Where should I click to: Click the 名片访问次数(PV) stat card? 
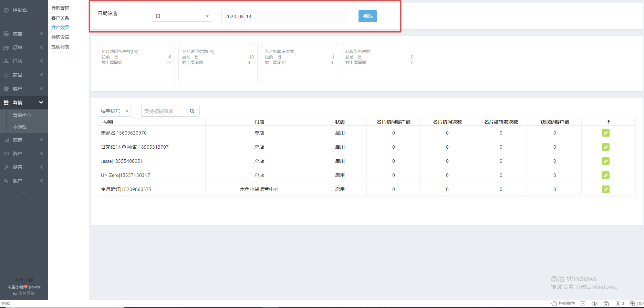coord(218,64)
